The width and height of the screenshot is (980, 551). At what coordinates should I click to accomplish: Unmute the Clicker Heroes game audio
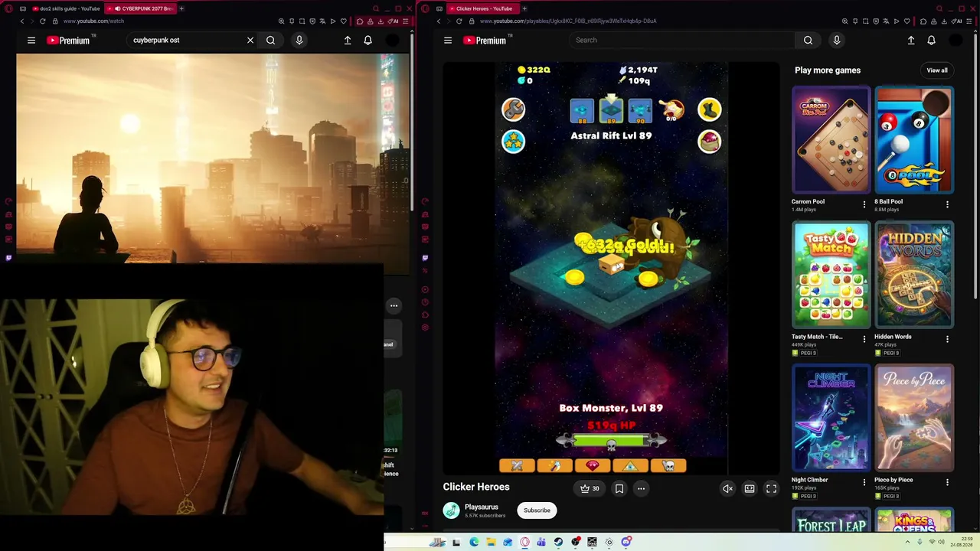point(727,488)
